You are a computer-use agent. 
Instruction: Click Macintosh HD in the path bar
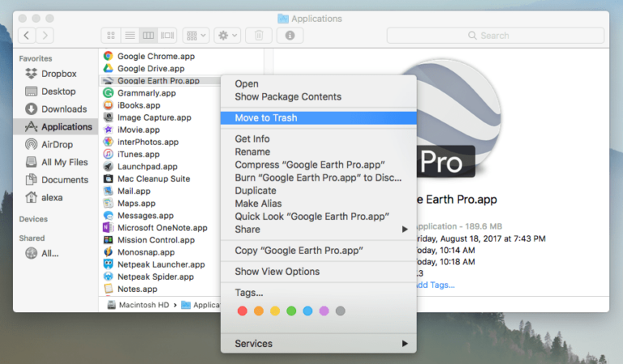(x=139, y=305)
